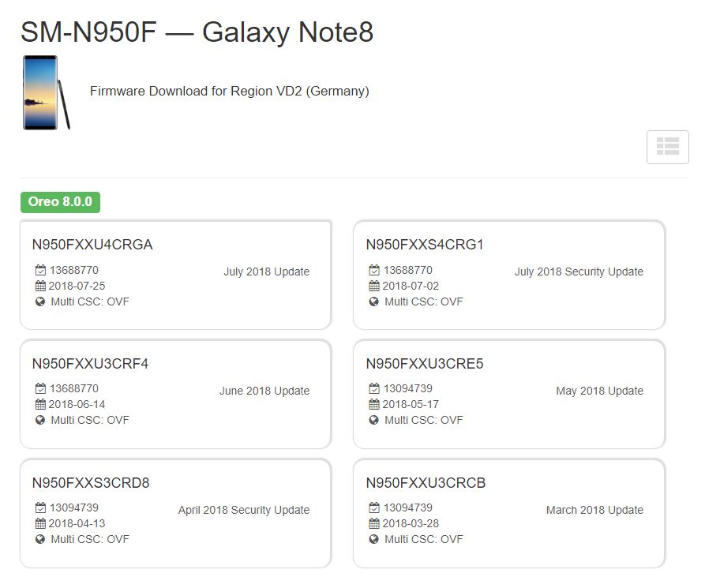Click the April 2018 Security Update label
705x588 pixels.
[x=244, y=510]
